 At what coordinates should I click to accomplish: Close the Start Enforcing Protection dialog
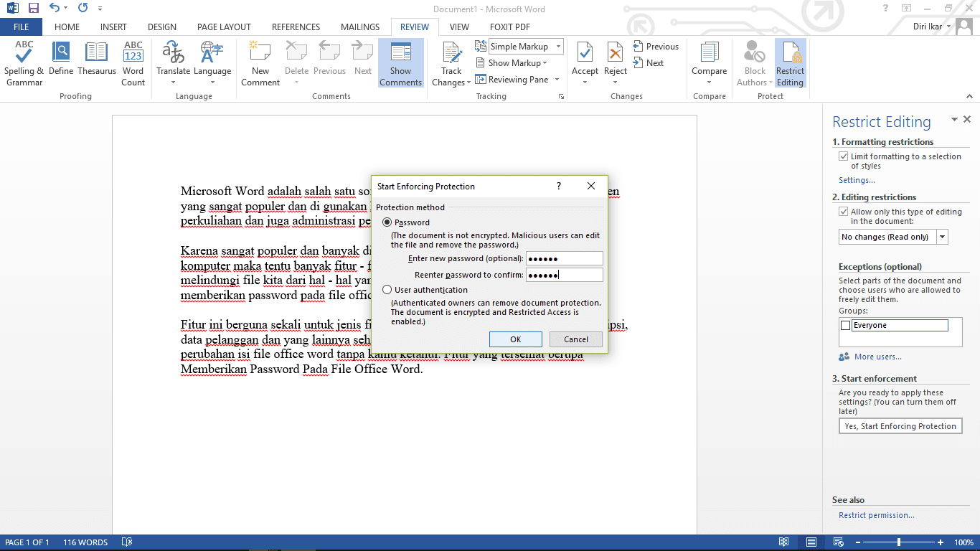591,186
